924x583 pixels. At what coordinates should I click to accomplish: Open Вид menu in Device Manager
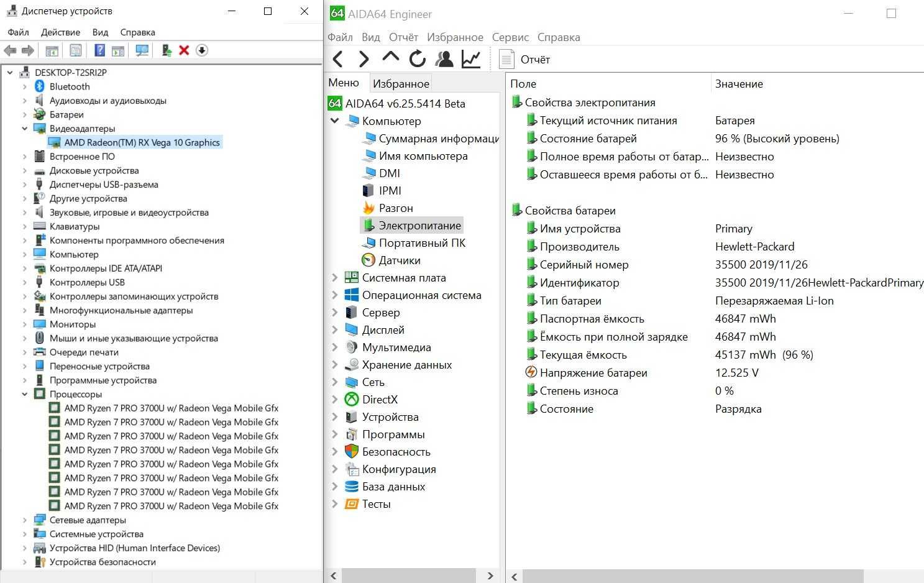point(100,32)
